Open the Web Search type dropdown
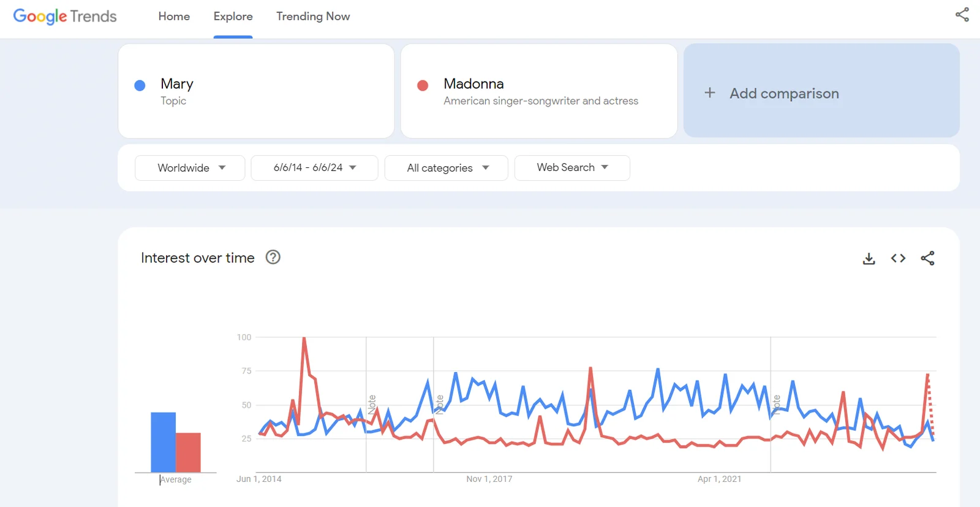 point(572,168)
